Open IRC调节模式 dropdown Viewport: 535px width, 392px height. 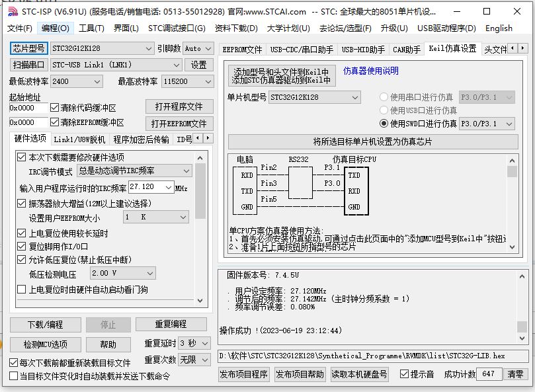[134, 171]
